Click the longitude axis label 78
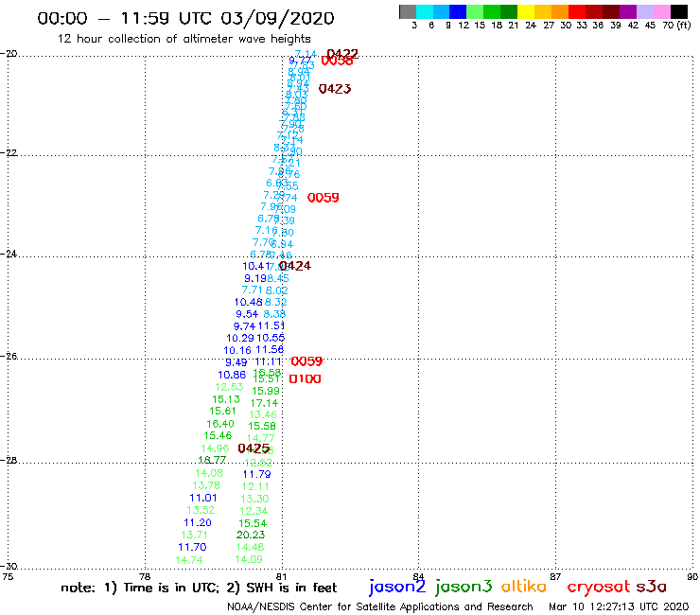 (x=145, y=576)
